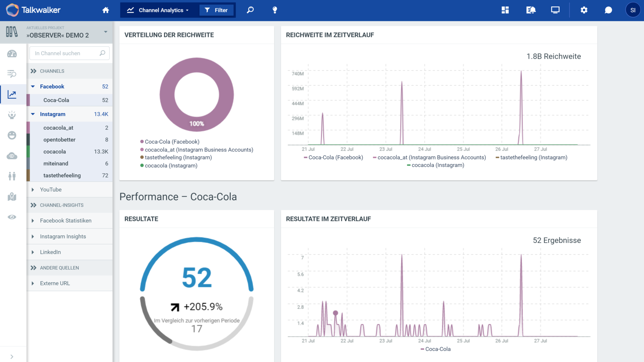Open the search magnifier in top bar
Viewport: 644px width, 362px height.
(250, 10)
